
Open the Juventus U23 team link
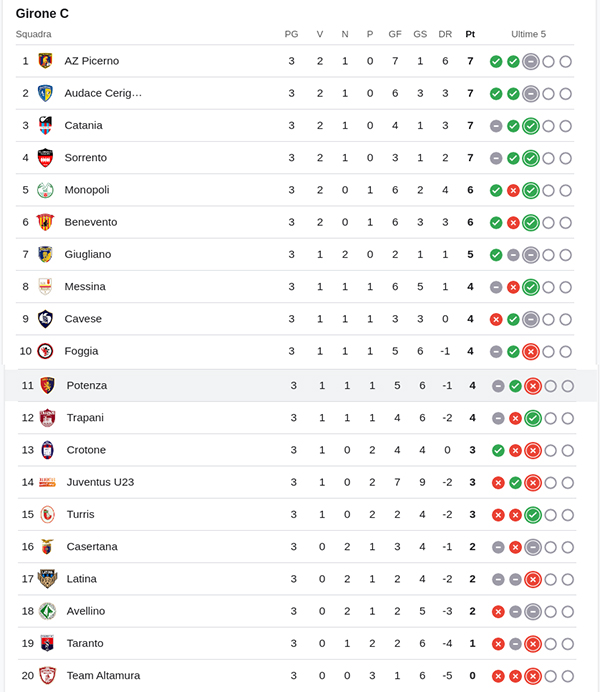[x=100, y=482]
